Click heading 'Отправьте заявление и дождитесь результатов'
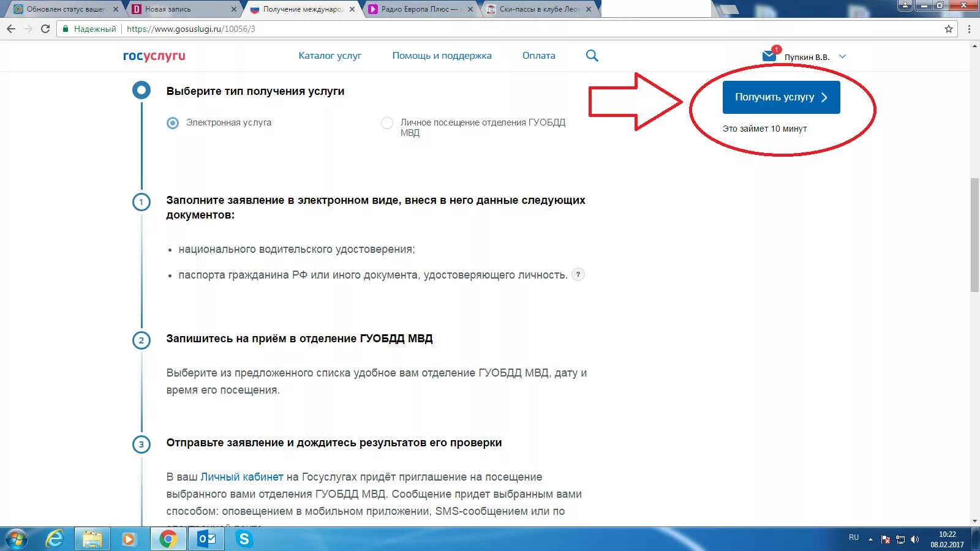This screenshot has width=980, height=551. tap(334, 443)
